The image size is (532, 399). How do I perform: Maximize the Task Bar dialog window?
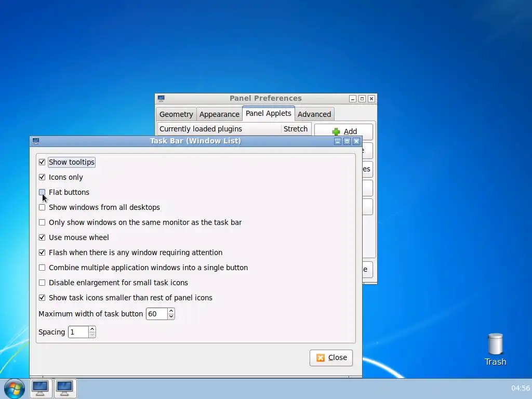(347, 141)
